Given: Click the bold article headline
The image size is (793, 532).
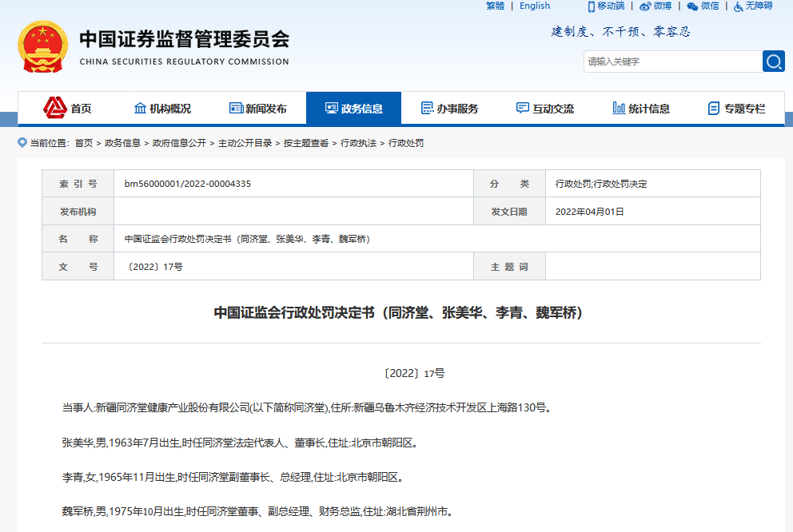Looking at the screenshot, I should pos(399,313).
